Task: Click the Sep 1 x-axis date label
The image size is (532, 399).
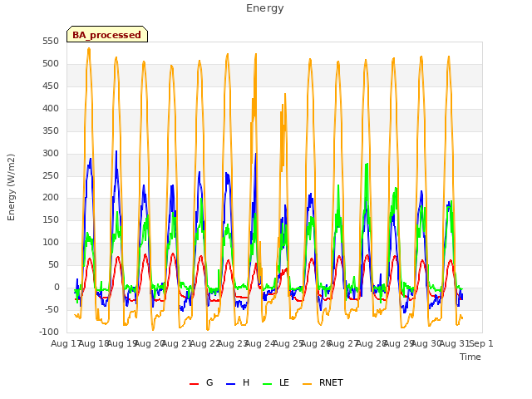Action: pyautogui.click(x=481, y=343)
